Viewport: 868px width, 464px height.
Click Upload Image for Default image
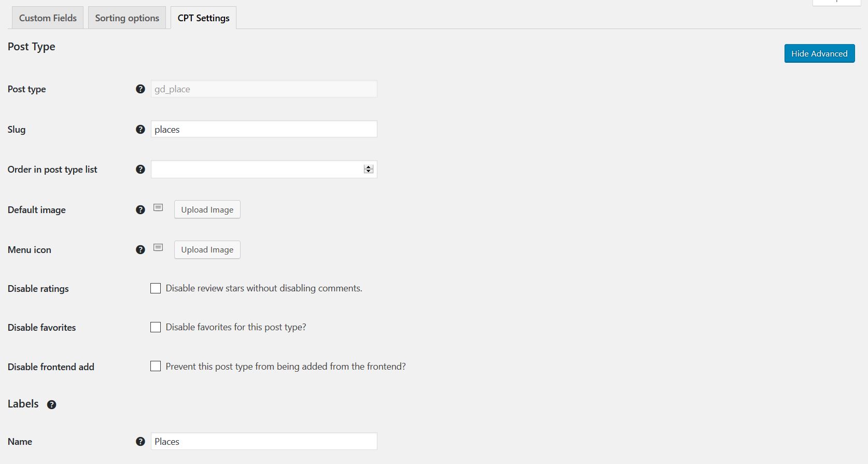[207, 210]
